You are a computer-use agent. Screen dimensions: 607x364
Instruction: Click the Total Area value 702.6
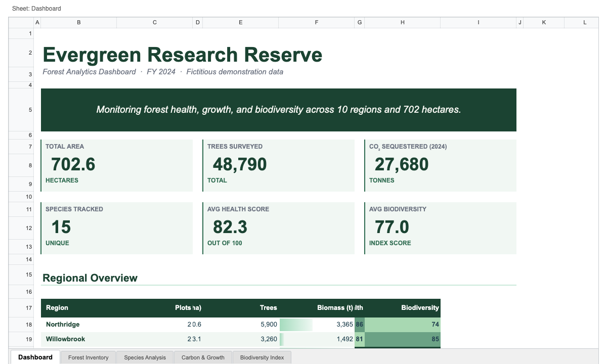click(x=73, y=165)
